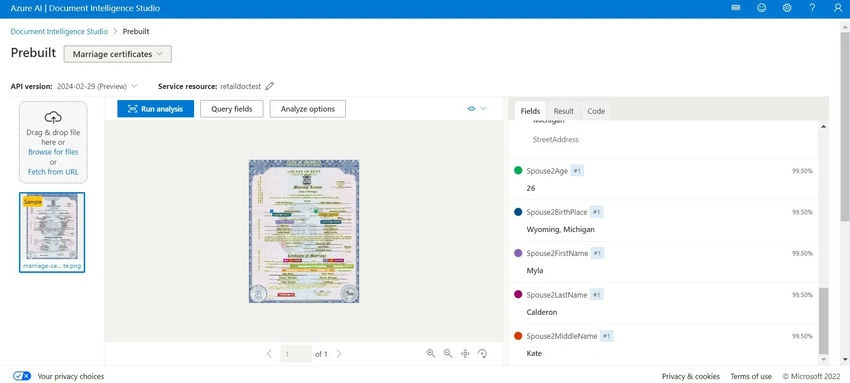Go to previous page arrow
Screen dimensions: 850x383
point(269,354)
